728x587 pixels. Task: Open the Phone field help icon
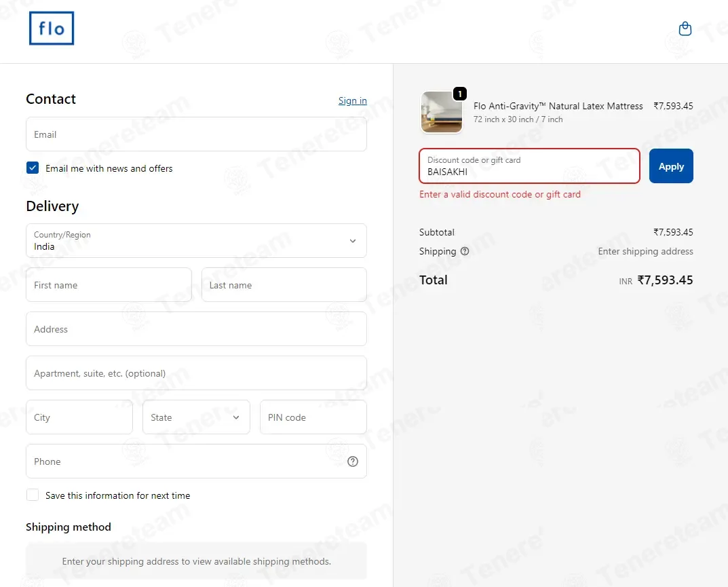coord(353,461)
